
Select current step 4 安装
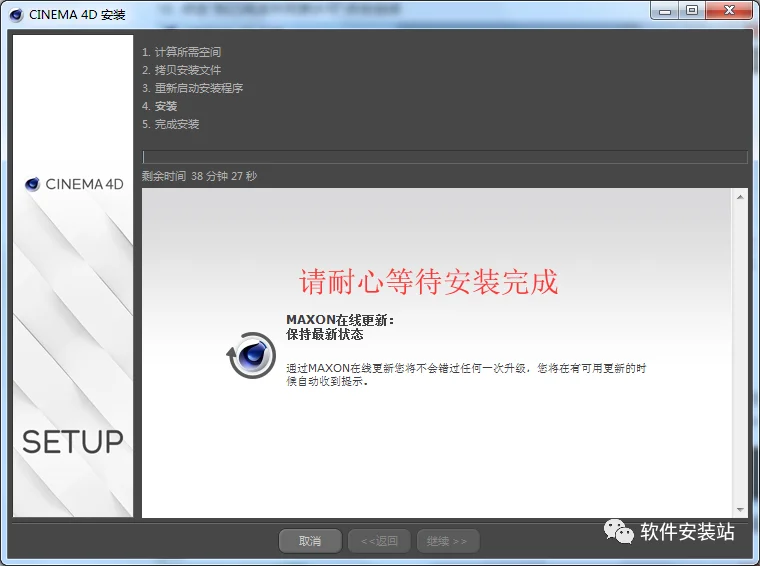(x=159, y=106)
